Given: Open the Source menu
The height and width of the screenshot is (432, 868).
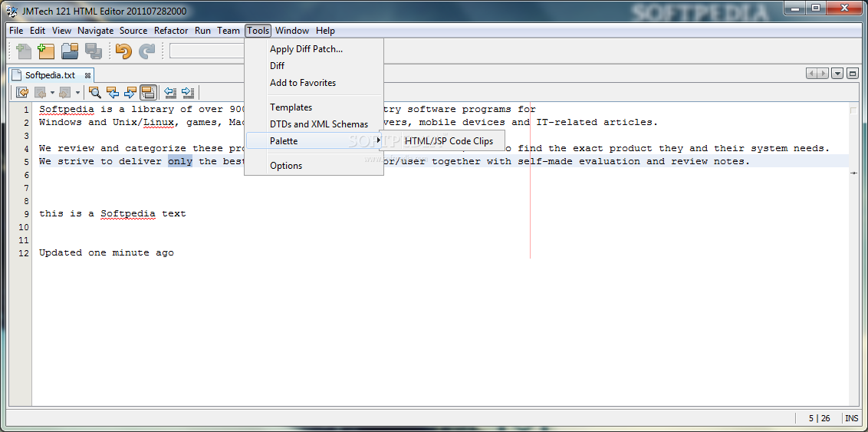Looking at the screenshot, I should click(133, 31).
